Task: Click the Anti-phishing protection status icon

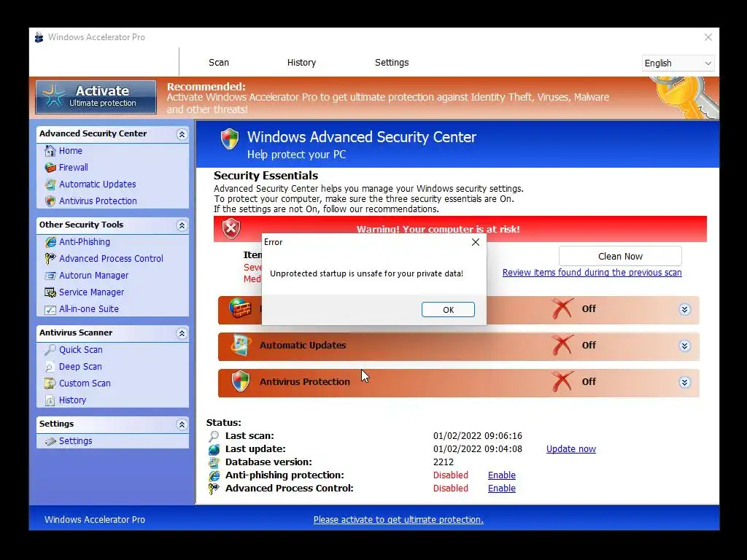Action: click(x=214, y=475)
